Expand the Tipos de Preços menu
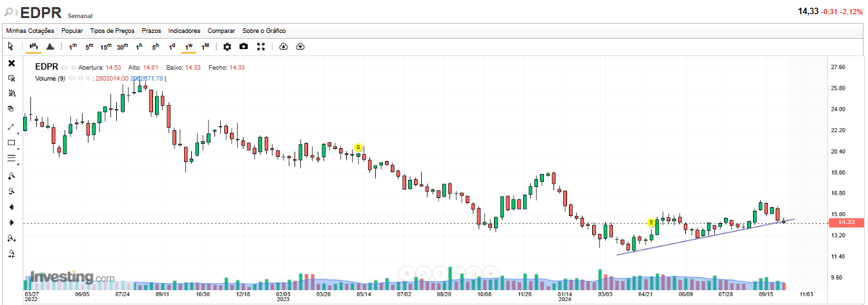The height and width of the screenshot is (305, 868). pos(112,30)
